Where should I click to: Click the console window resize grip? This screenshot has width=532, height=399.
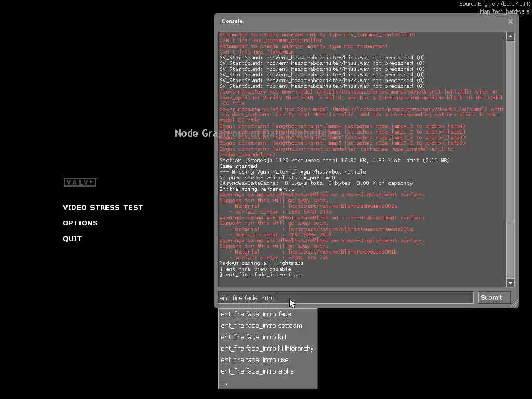tap(514, 303)
